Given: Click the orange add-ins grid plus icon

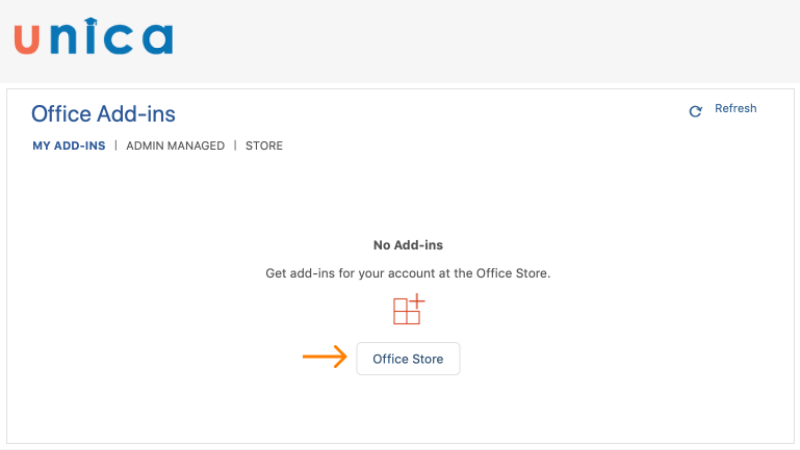Looking at the screenshot, I should click(x=408, y=310).
